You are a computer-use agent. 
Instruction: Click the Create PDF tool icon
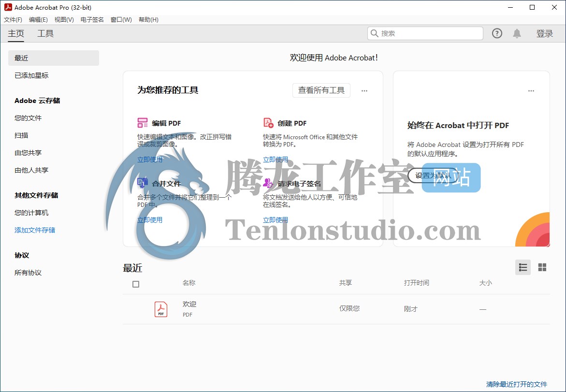[268, 123]
